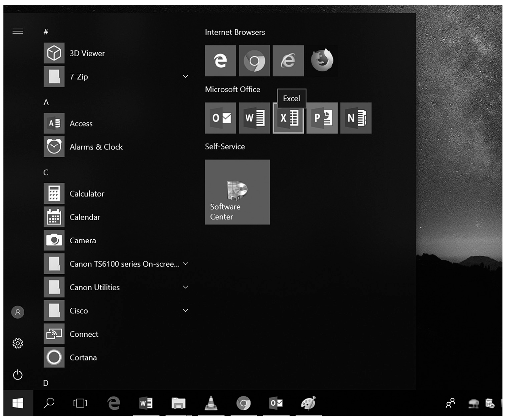Click the Cisco folder icon
The width and height of the screenshot is (506, 420).
54,310
